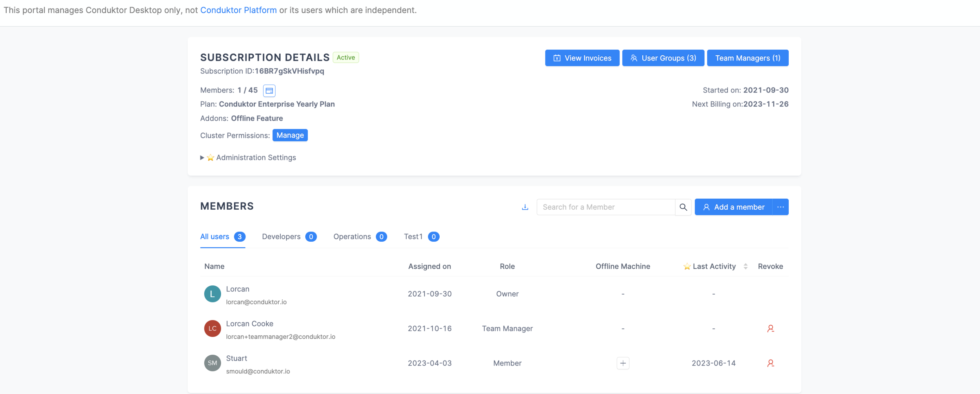Click the Revoke column header
The height and width of the screenshot is (394, 980).
770,266
